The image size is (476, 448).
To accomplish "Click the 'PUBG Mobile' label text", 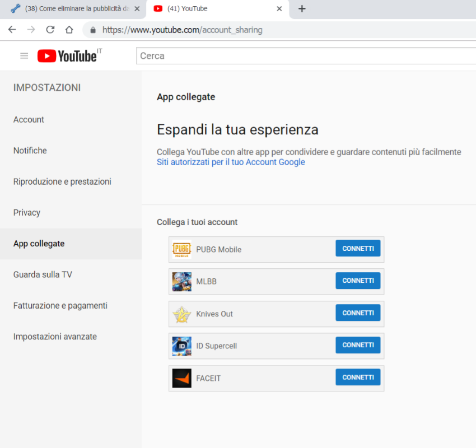I will pos(218,250).
